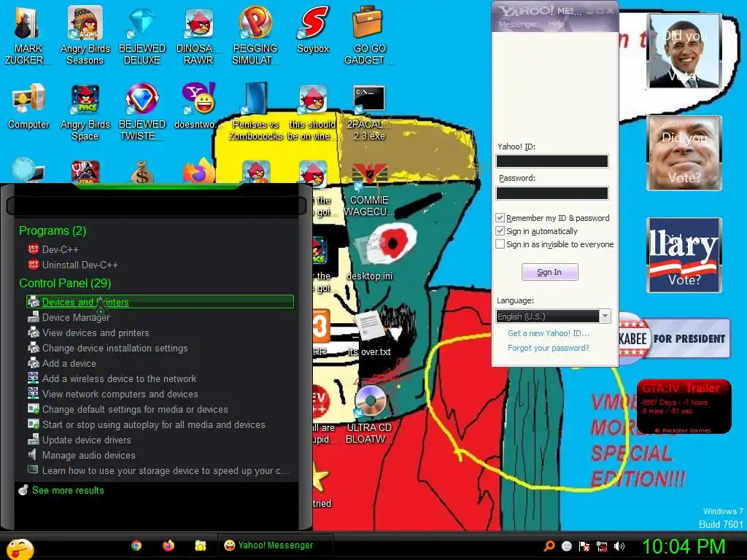The height and width of the screenshot is (560, 747).
Task: Select 'Change default settings for media or devices'
Action: click(160, 409)
